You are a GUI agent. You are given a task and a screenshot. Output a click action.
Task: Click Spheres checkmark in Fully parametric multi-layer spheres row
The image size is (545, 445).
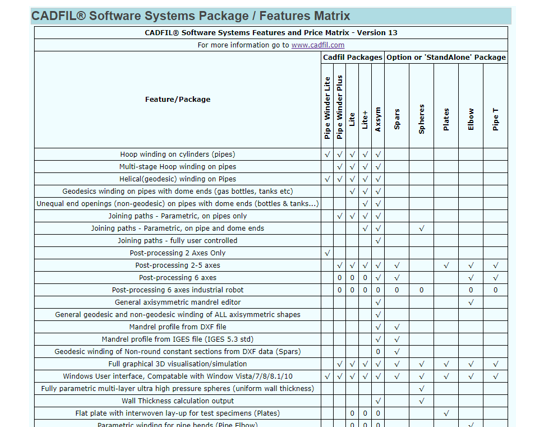click(421, 389)
